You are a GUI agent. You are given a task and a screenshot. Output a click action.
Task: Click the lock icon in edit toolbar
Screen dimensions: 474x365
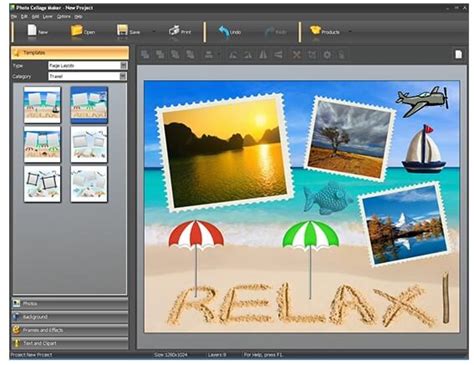(341, 54)
